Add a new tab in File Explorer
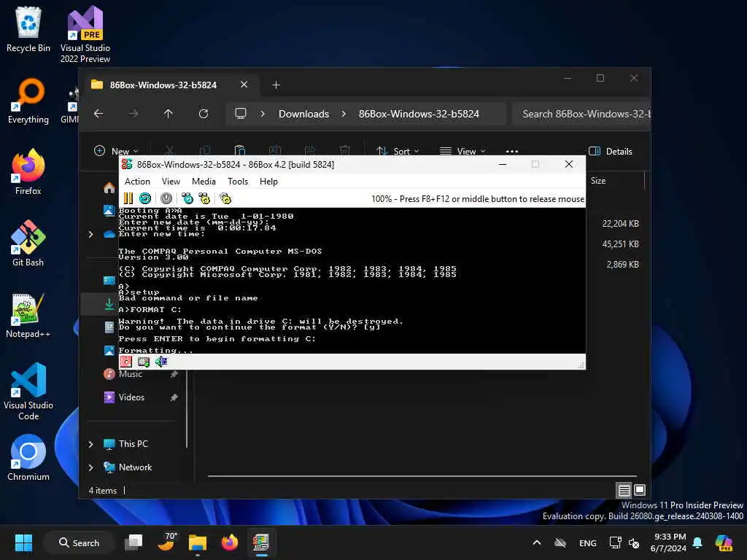The width and height of the screenshot is (747, 560). (x=276, y=85)
